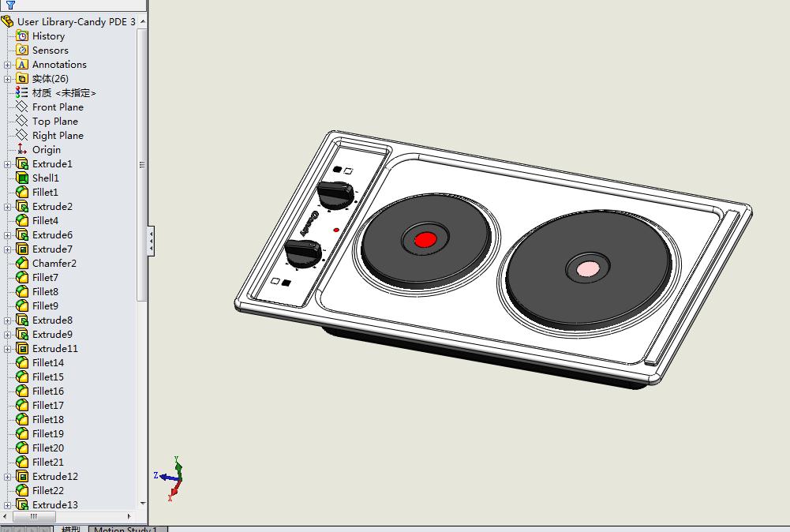Click the filter funnel icon
This screenshot has height=532, width=790.
[x=10, y=5]
